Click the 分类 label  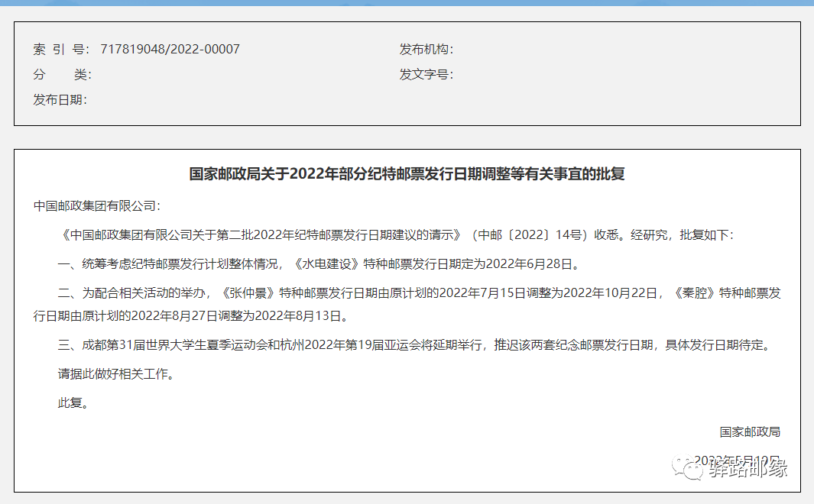click(63, 75)
